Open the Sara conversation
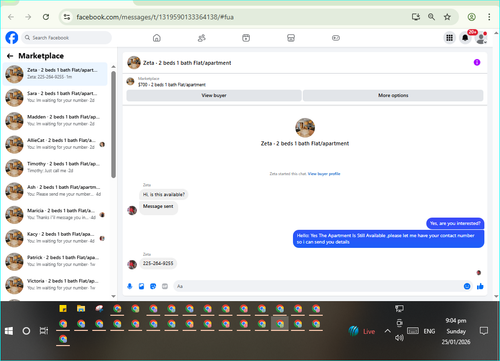The image size is (500, 361). click(55, 97)
